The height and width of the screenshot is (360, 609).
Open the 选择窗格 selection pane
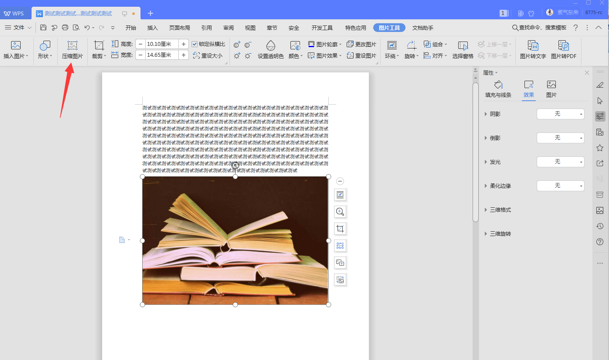click(x=463, y=49)
